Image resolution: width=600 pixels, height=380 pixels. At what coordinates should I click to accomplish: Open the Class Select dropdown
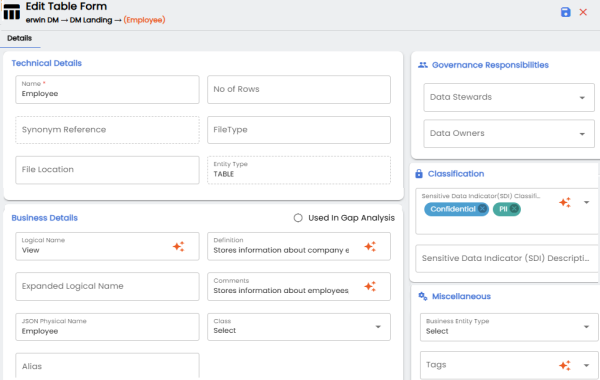point(299,327)
